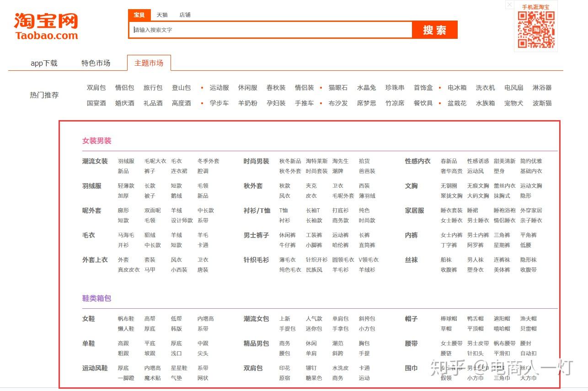This screenshot has height=391, width=588.
Task: Click the 真皮皮衣 link
Action: click(x=129, y=270)
